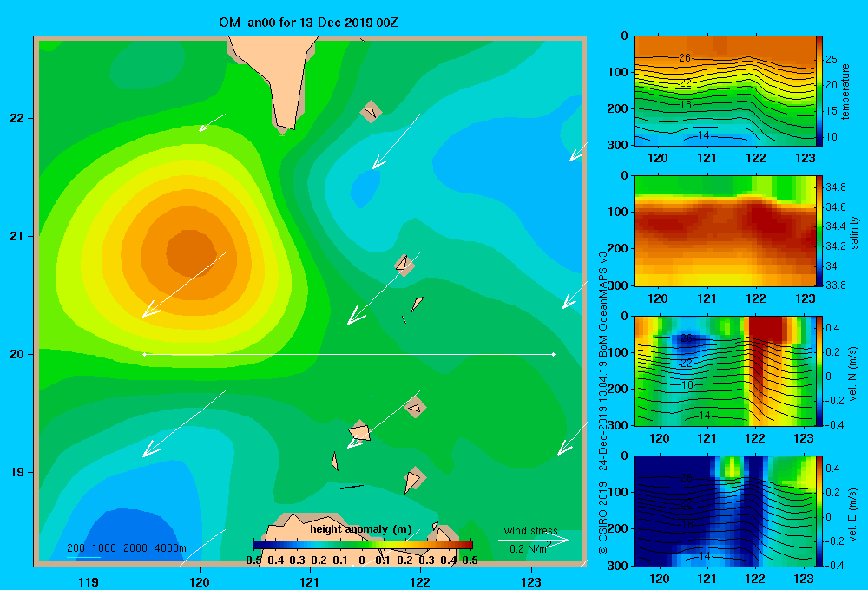
Task: Click longitude label 123 under the main map
Action: pos(531,581)
